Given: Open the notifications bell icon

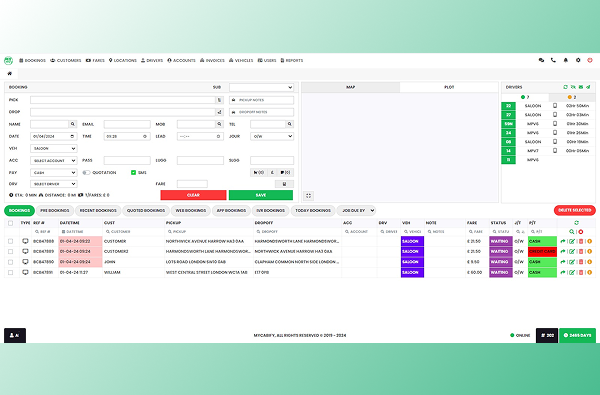Looking at the screenshot, I should pyautogui.click(x=566, y=60).
